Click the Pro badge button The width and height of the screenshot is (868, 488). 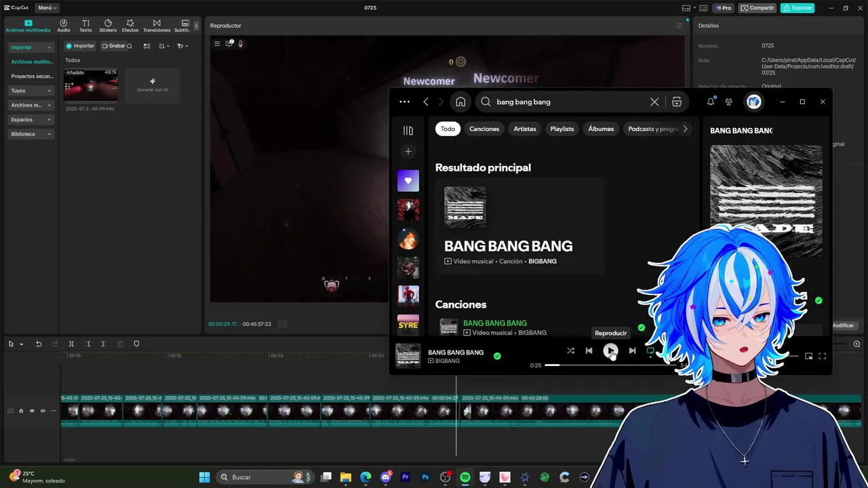[x=723, y=7]
